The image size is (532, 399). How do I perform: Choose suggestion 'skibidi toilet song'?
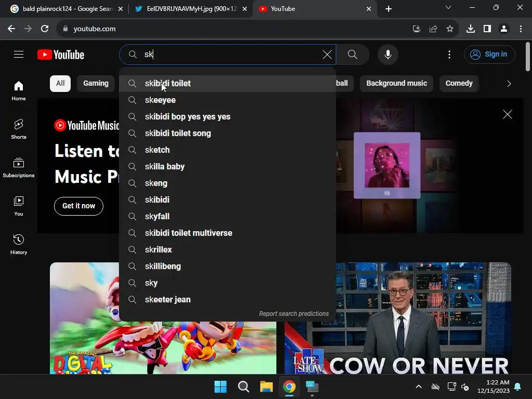pos(228,134)
